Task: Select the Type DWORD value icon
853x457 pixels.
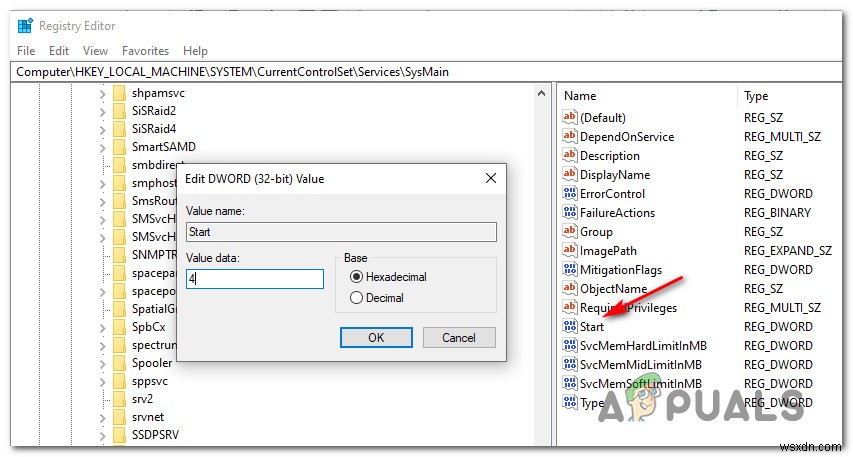Action: 570,403
